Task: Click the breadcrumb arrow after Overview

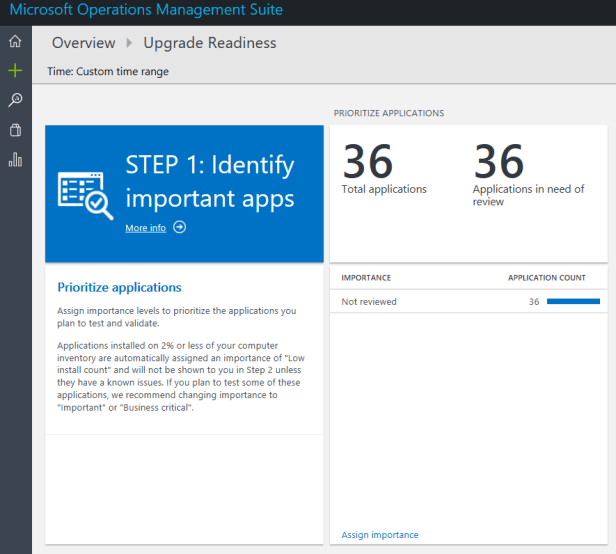Action: click(129, 43)
